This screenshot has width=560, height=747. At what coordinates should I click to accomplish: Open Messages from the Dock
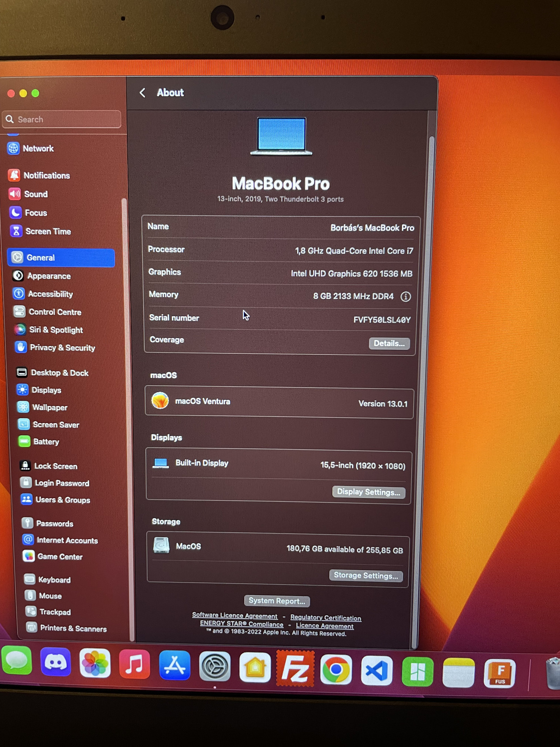(x=17, y=660)
